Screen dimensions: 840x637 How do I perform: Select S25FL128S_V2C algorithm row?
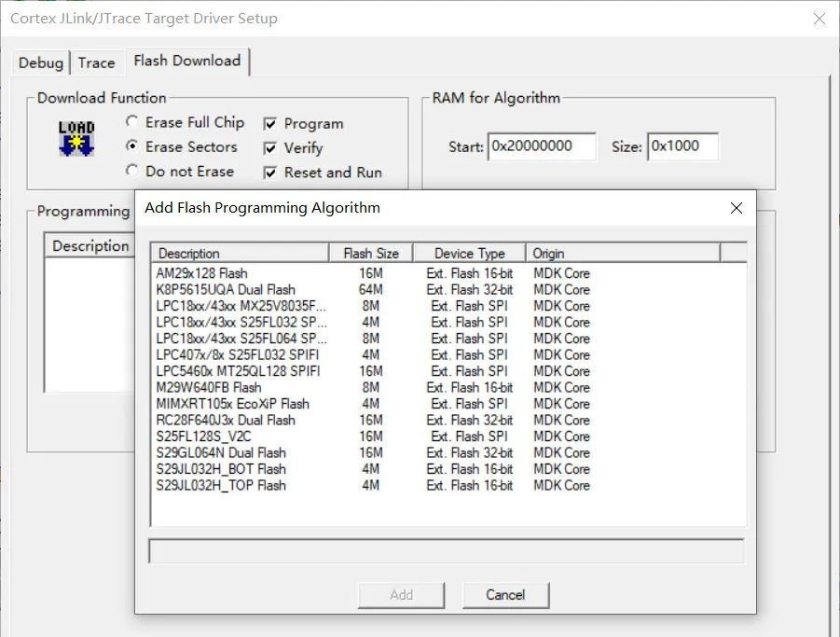click(x=448, y=436)
